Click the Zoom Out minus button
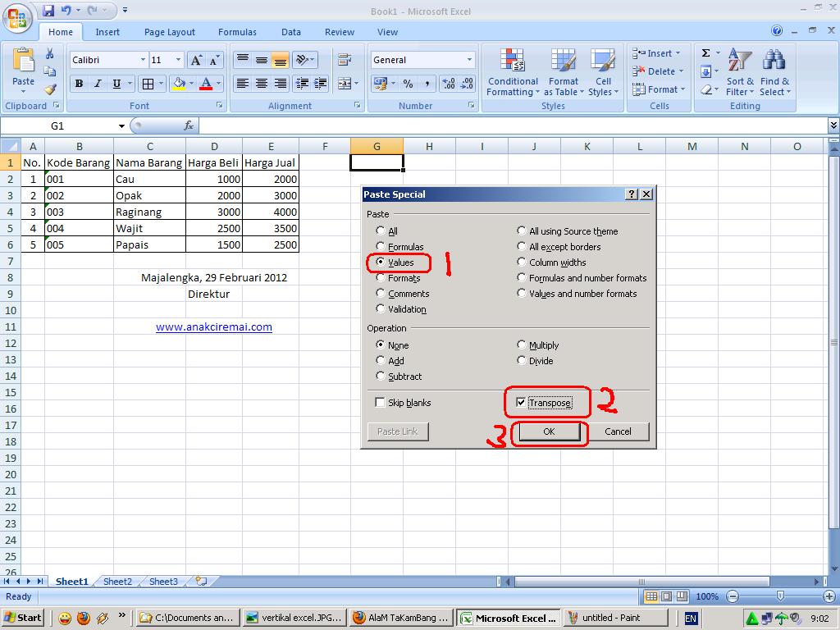The image size is (840, 630). (733, 596)
